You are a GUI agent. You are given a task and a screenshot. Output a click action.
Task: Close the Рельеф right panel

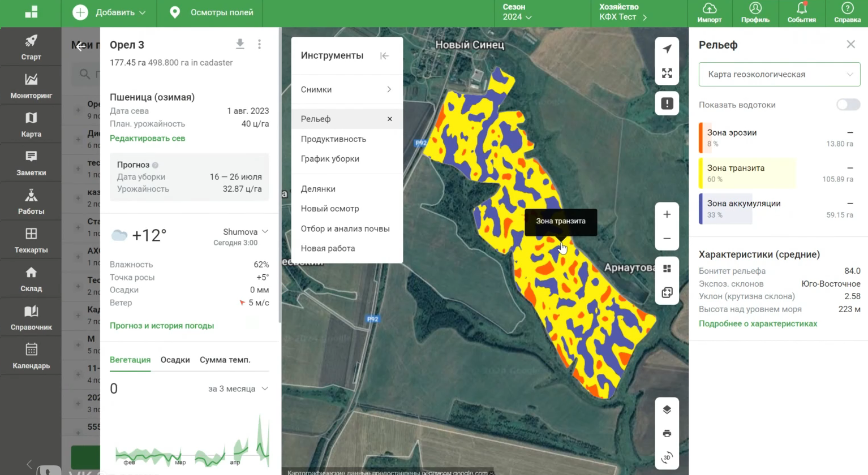tap(850, 44)
